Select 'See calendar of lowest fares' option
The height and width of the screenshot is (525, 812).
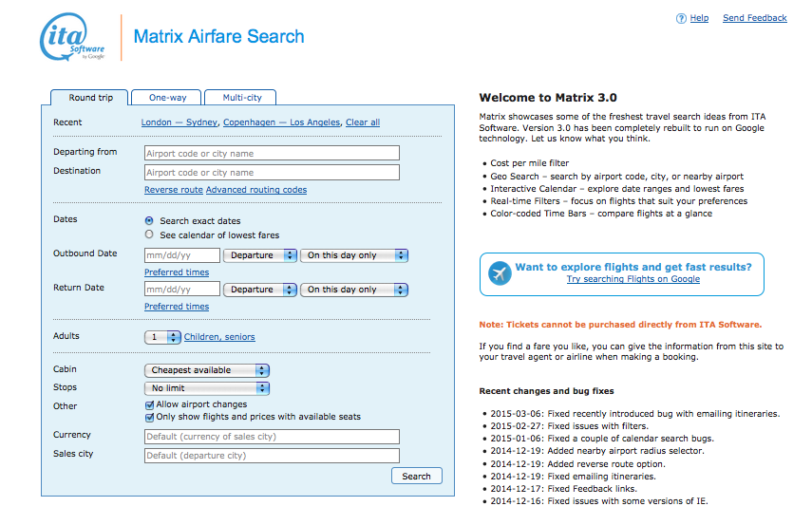[x=149, y=234]
